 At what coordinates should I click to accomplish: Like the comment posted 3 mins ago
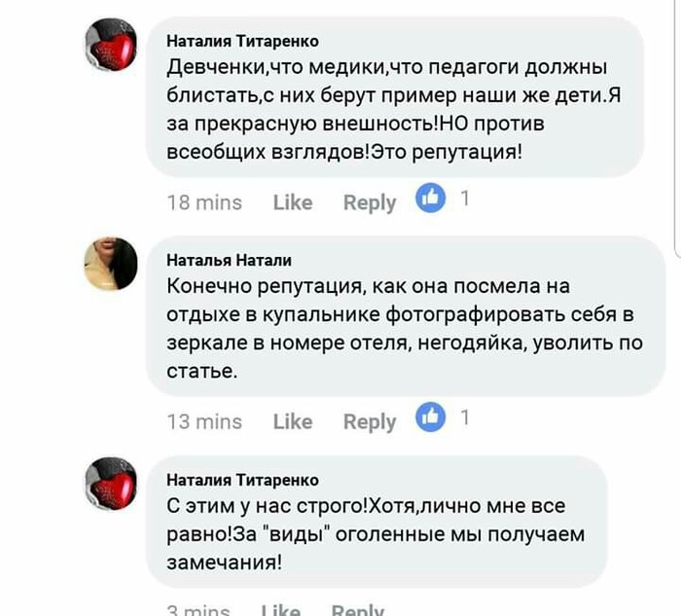tap(281, 610)
